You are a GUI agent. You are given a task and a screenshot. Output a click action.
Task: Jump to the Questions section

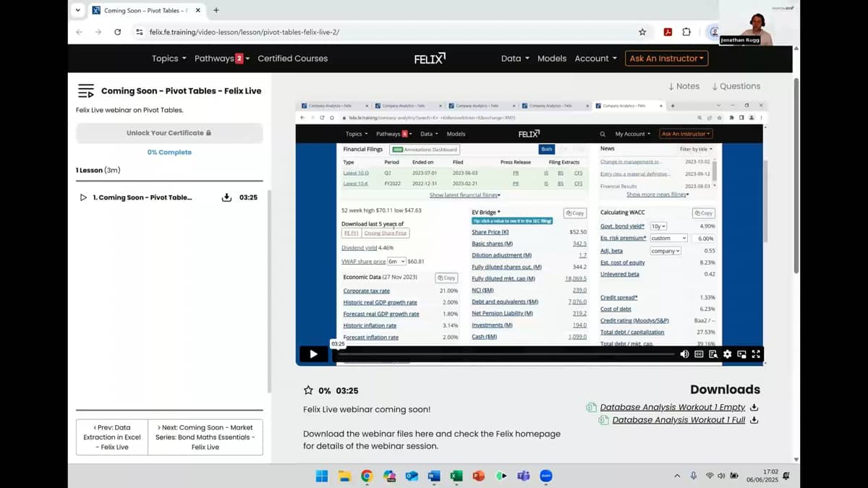[x=736, y=86]
